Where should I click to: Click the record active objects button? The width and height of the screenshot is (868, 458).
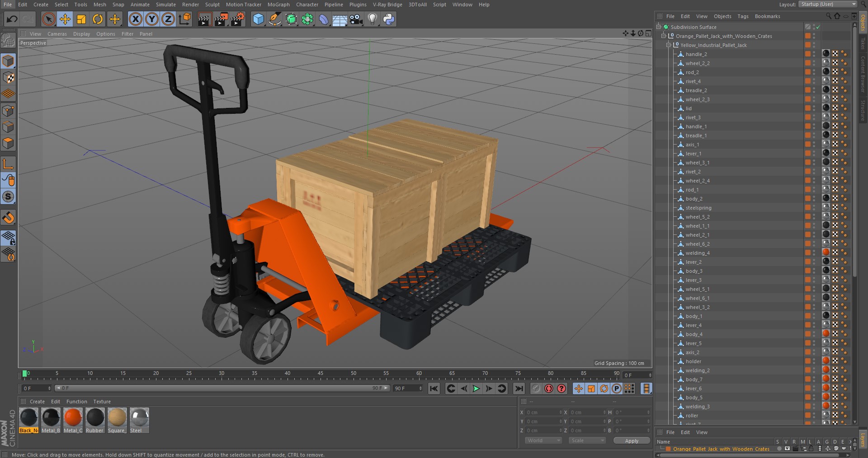[x=536, y=388]
